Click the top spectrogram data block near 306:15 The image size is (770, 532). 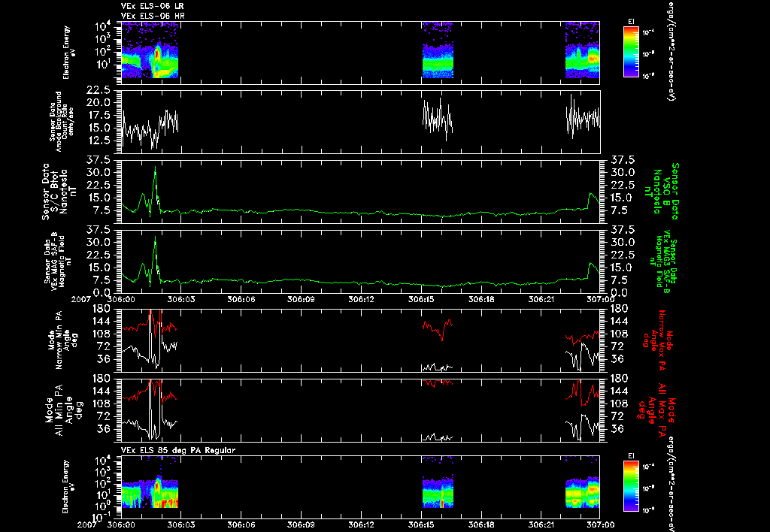pyautogui.click(x=438, y=50)
